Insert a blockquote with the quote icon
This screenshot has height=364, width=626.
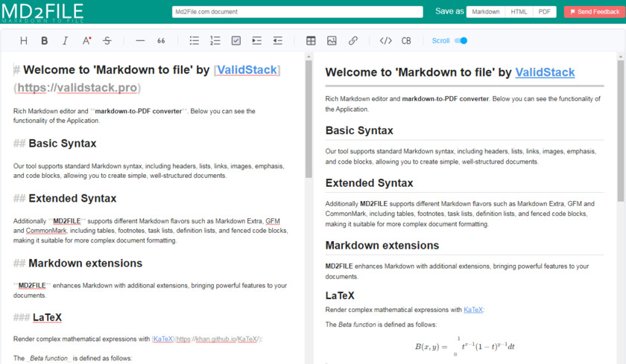point(161,41)
